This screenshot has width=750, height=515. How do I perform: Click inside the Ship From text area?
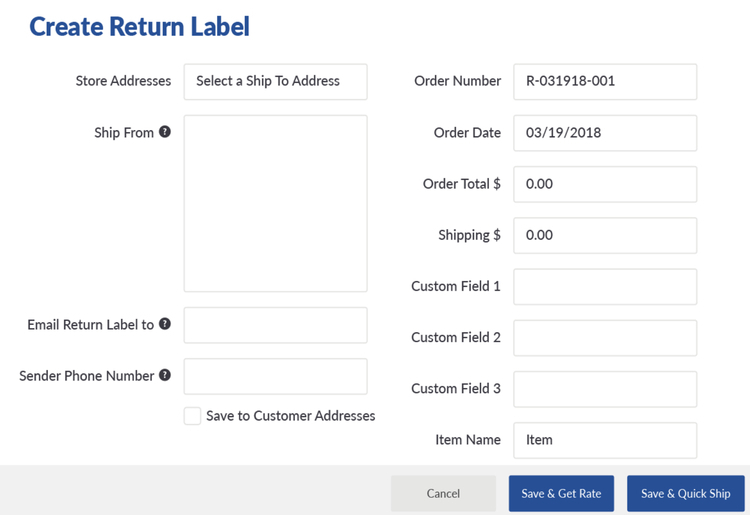275,203
